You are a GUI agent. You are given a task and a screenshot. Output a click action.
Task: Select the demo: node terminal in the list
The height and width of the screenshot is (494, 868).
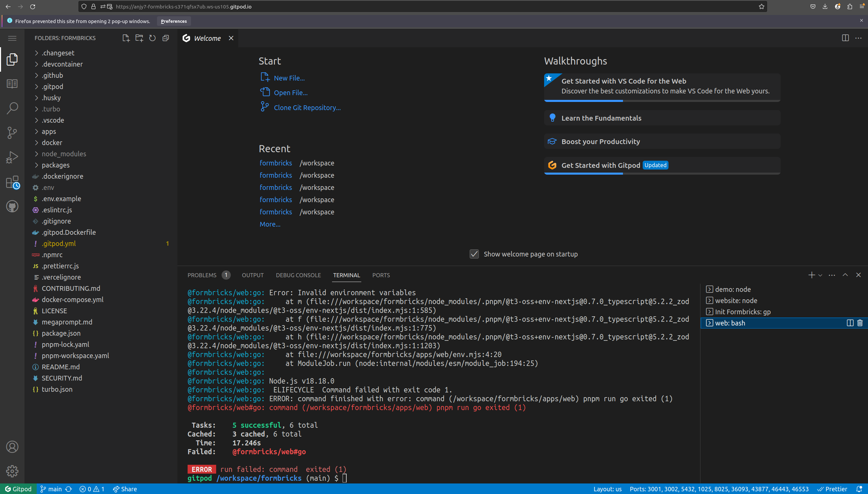point(732,289)
